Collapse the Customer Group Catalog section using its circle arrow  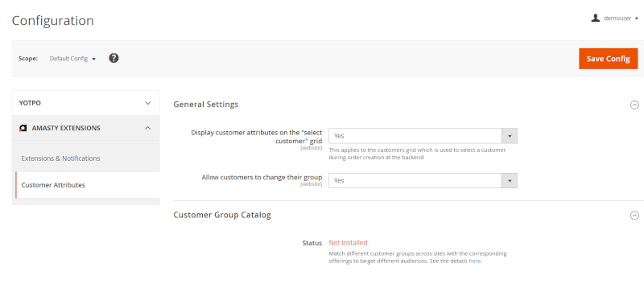634,215
